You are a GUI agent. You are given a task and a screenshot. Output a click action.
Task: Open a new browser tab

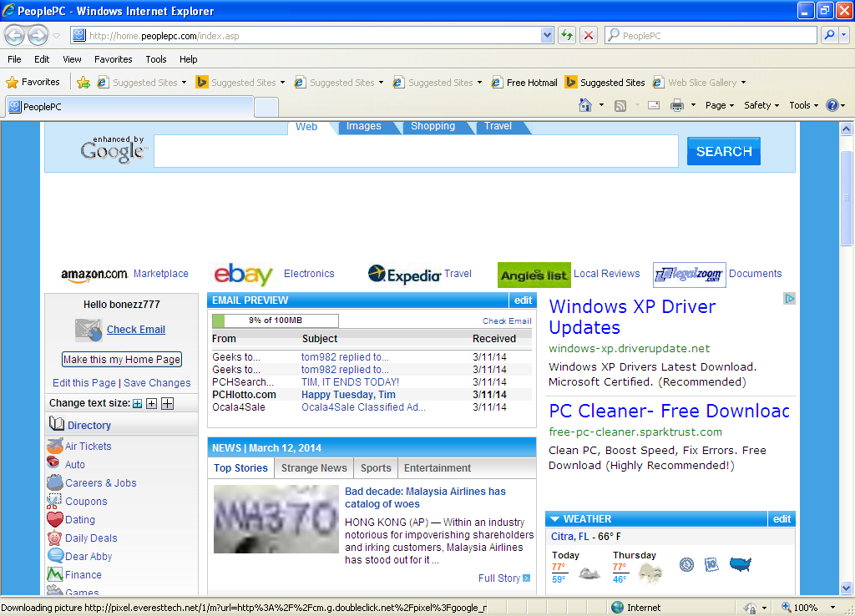[266, 107]
